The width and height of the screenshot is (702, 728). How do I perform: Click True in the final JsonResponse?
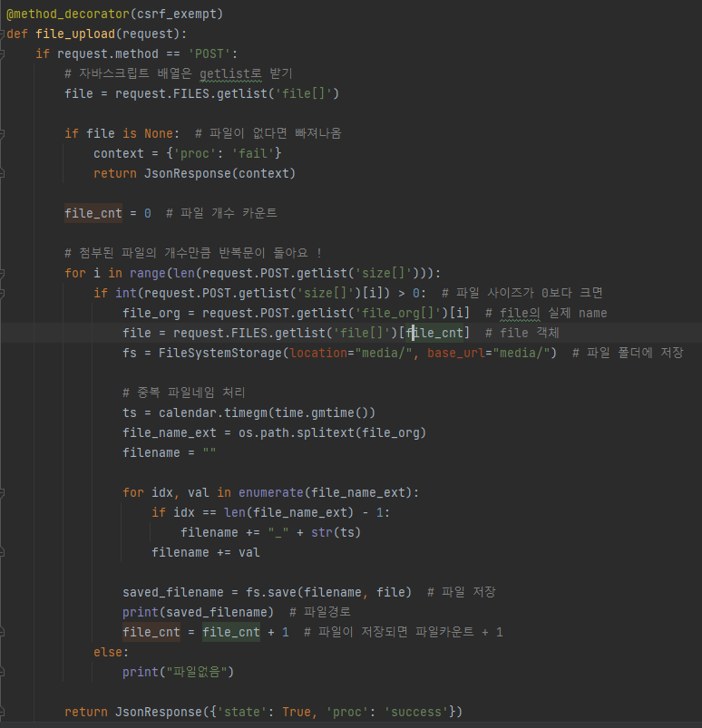297,713
